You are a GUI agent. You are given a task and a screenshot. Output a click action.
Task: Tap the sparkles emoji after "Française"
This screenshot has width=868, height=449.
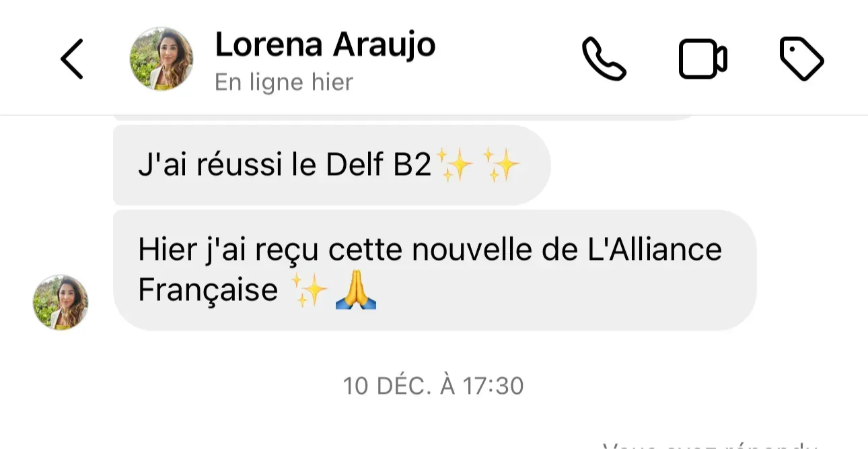[310, 291]
